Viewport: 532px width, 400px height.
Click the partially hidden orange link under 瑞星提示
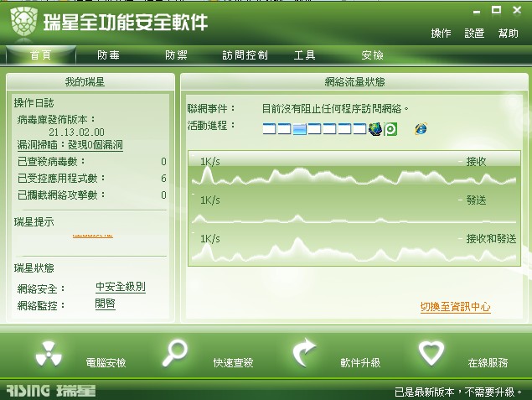click(x=92, y=236)
